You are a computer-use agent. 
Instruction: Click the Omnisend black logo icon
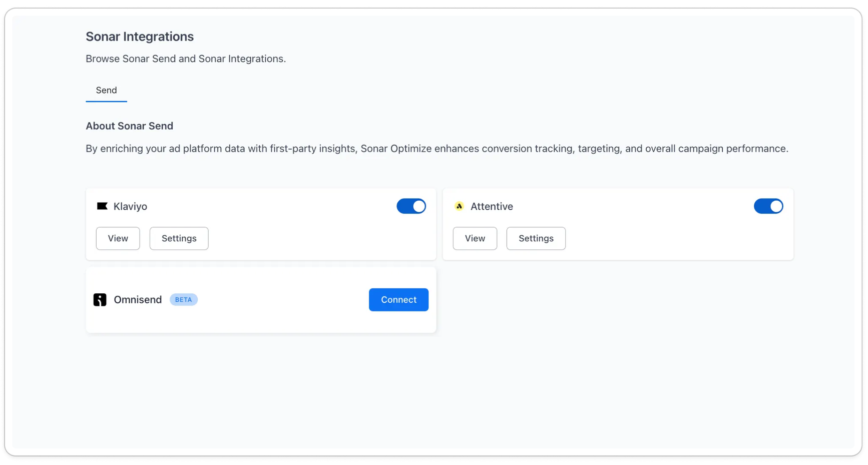(100, 300)
